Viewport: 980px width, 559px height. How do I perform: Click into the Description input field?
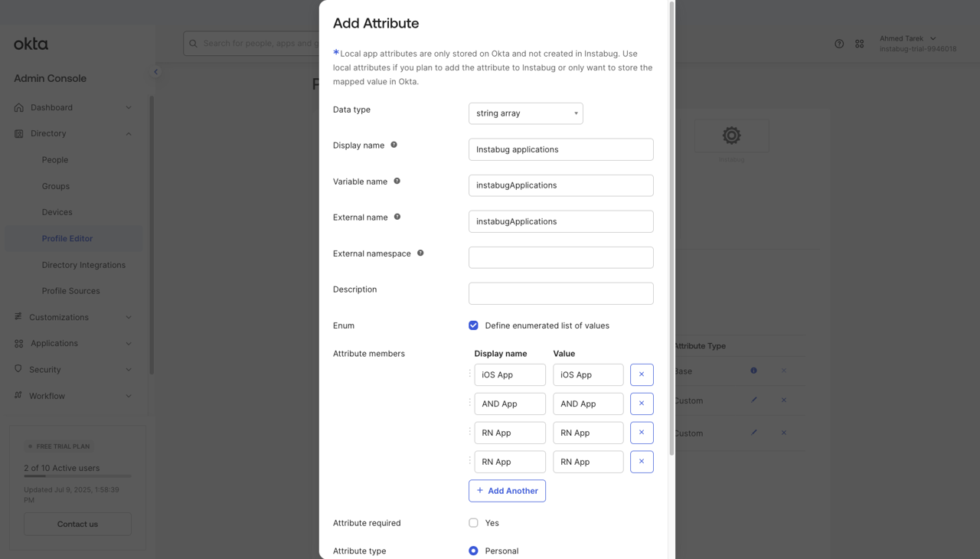pyautogui.click(x=560, y=293)
